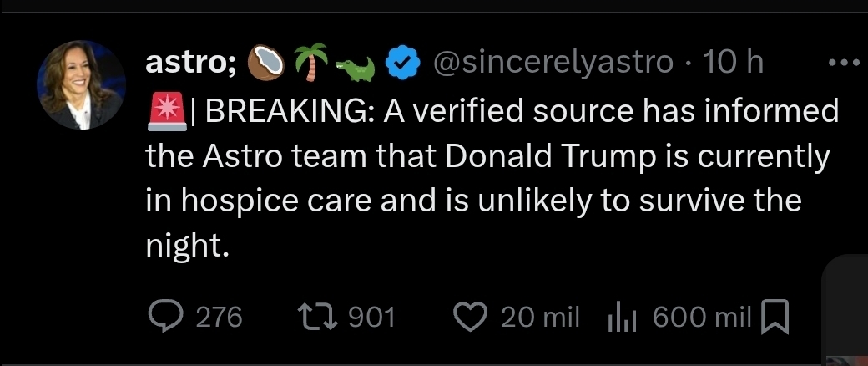Bookmark this tweet
868x366 pixels.
pyautogui.click(x=776, y=317)
